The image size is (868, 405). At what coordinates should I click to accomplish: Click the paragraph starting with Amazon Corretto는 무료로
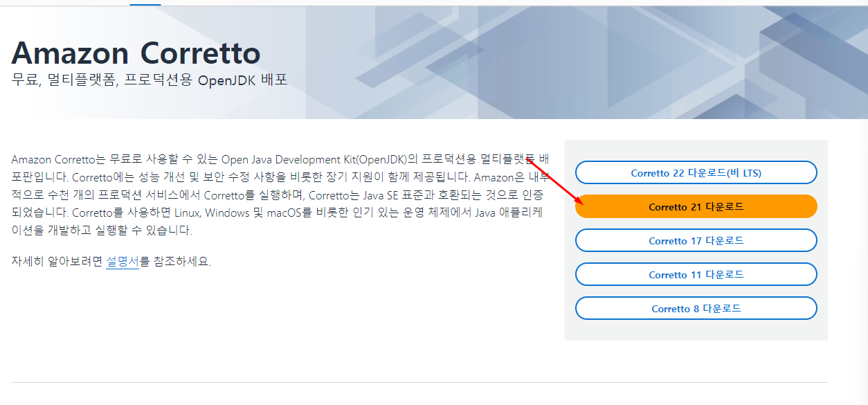[x=280, y=195]
